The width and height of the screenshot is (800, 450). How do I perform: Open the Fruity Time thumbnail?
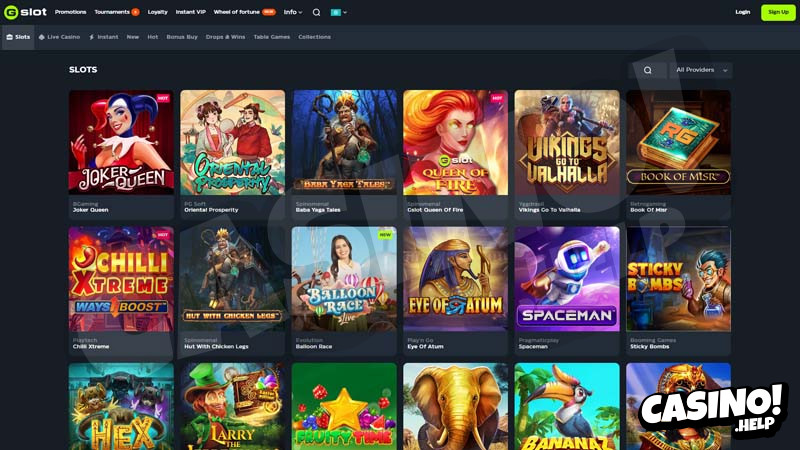pyautogui.click(x=344, y=407)
